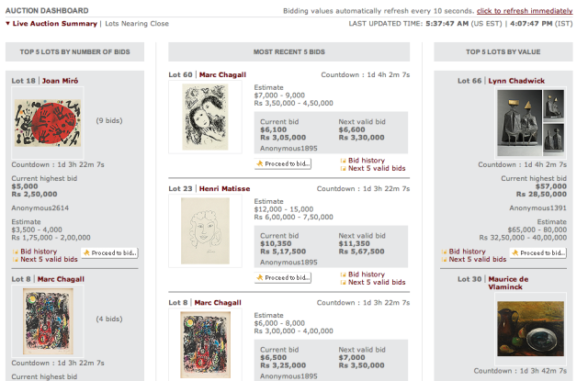Click Next 5 valid bids icon for Lot 60
Viewport: 588px width, 381px height.
click(342, 169)
